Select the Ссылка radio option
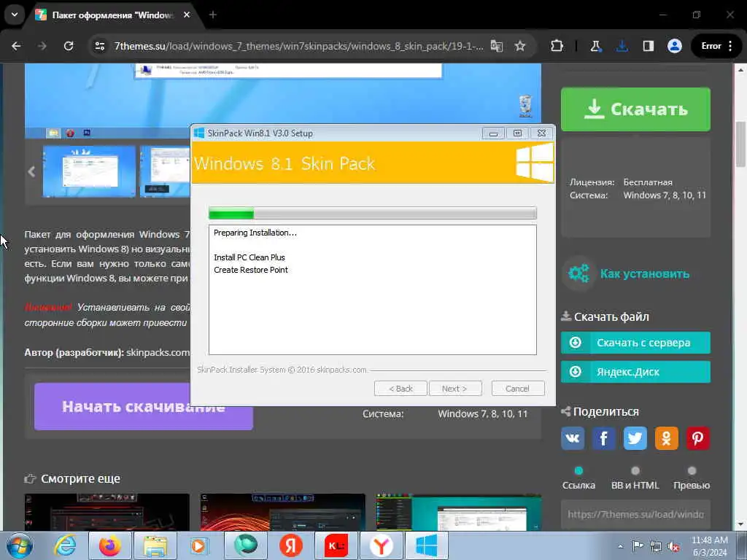The height and width of the screenshot is (560, 747). [578, 471]
